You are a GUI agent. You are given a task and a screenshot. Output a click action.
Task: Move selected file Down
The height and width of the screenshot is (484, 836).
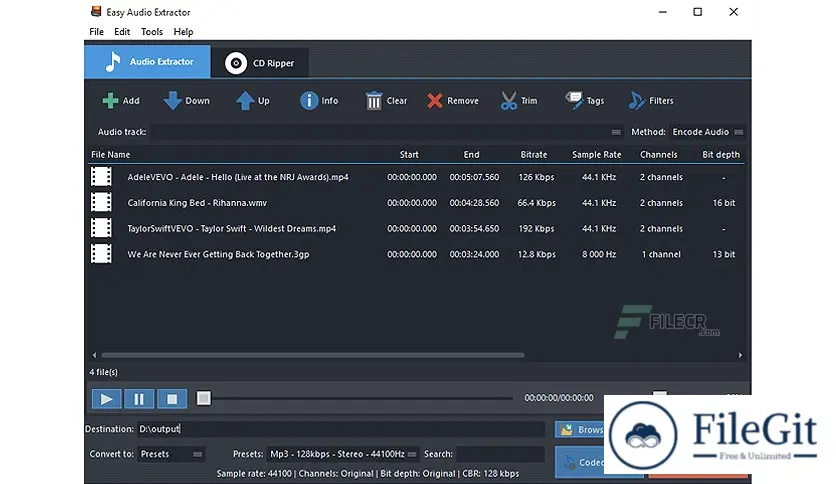tap(187, 100)
